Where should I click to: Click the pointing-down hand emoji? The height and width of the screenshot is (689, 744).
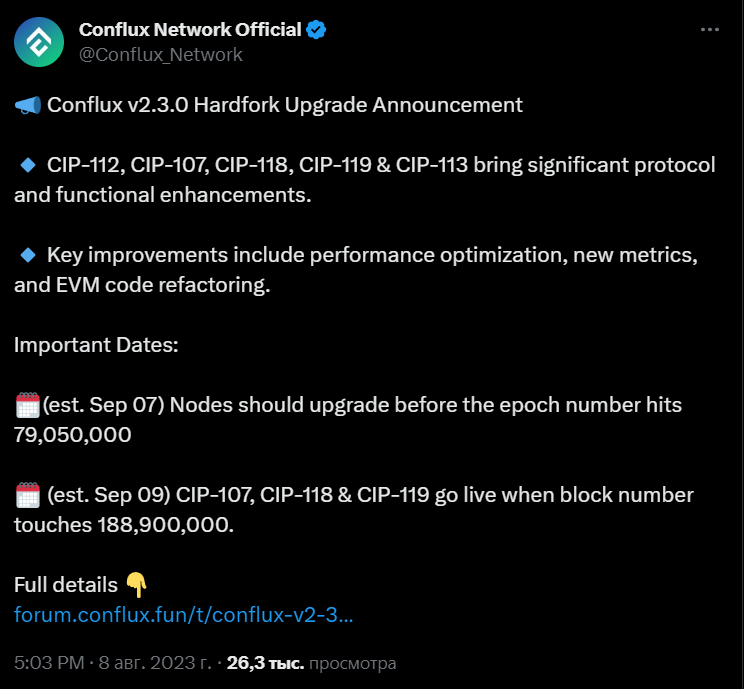[136, 585]
